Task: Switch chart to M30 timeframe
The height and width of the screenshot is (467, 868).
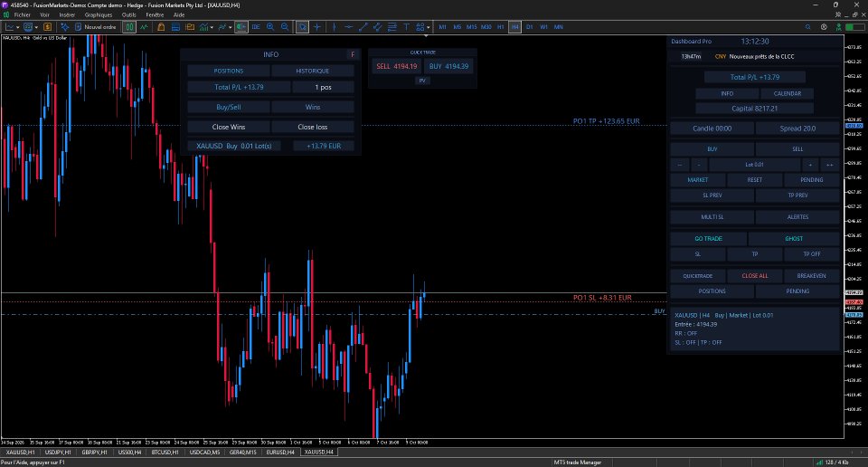Action: point(486,26)
